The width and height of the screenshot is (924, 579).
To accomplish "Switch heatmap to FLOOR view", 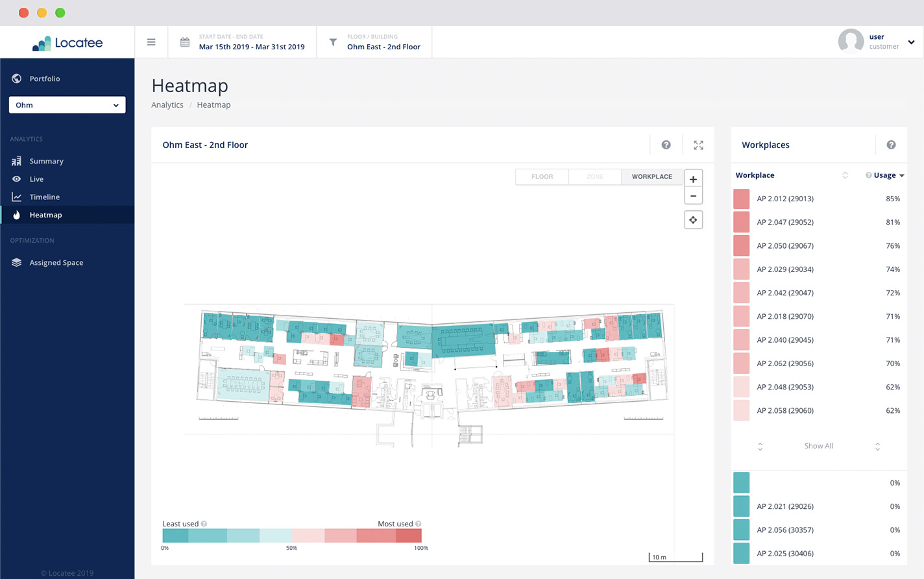I will (x=542, y=177).
